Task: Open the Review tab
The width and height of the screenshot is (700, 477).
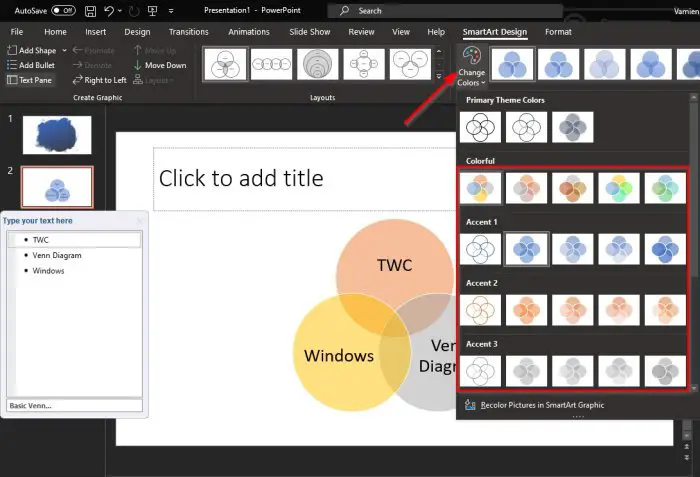Action: pos(361,32)
